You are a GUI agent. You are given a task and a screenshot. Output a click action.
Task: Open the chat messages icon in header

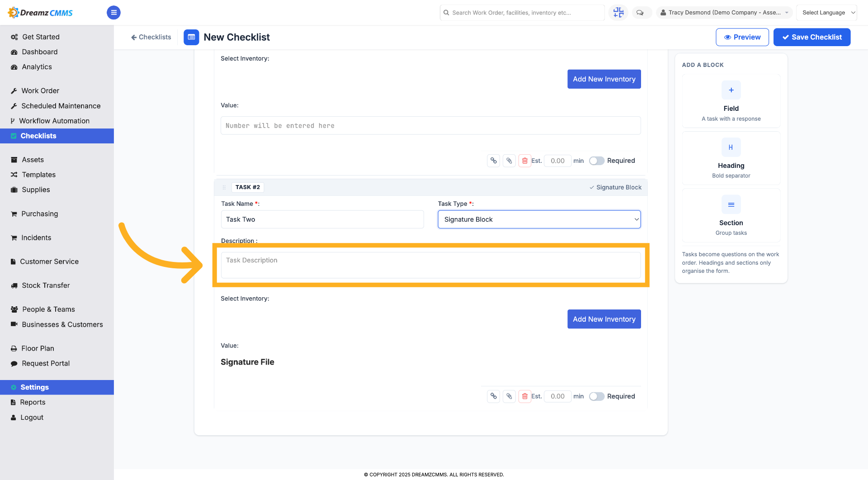(640, 13)
